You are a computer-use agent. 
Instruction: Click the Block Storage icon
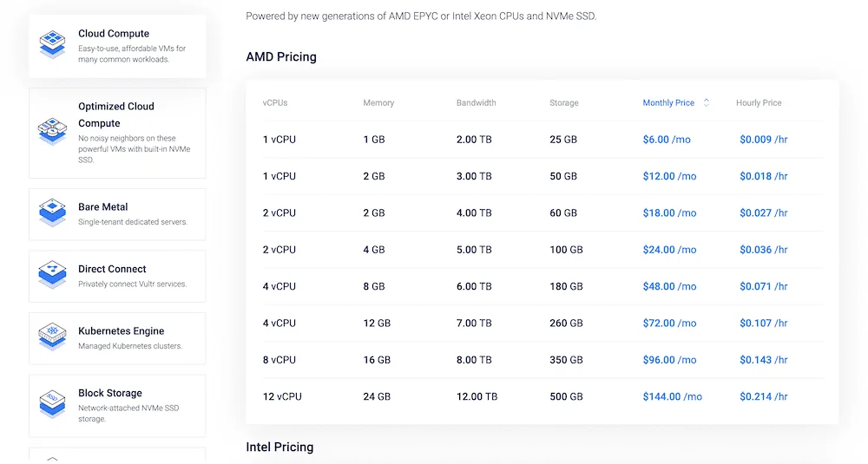pos(53,401)
